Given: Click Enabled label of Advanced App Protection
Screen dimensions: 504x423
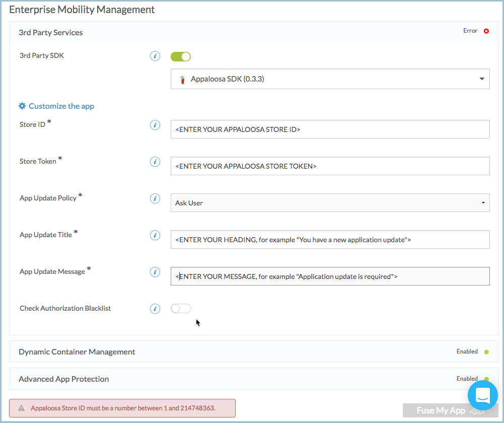Looking at the screenshot, I should coord(467,378).
